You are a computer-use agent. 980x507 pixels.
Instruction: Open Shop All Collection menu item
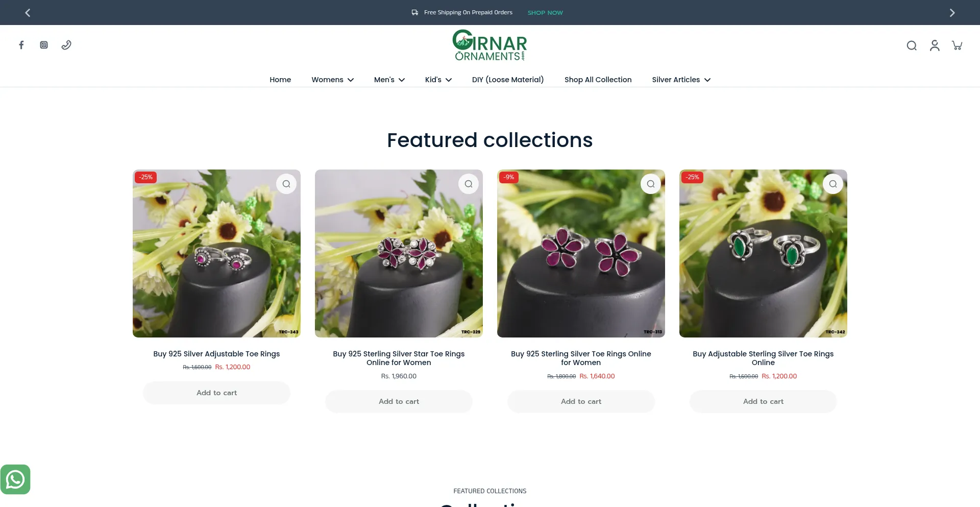[598, 80]
